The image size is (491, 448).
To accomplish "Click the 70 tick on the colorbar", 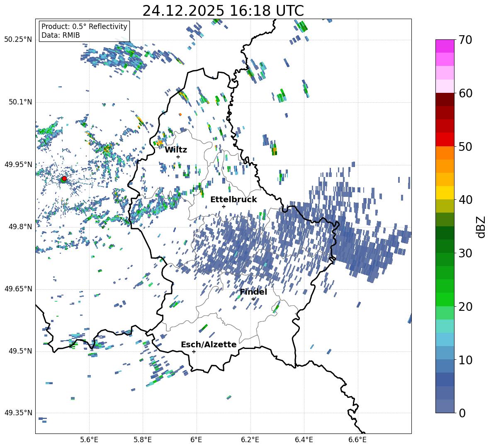I will click(x=465, y=40).
